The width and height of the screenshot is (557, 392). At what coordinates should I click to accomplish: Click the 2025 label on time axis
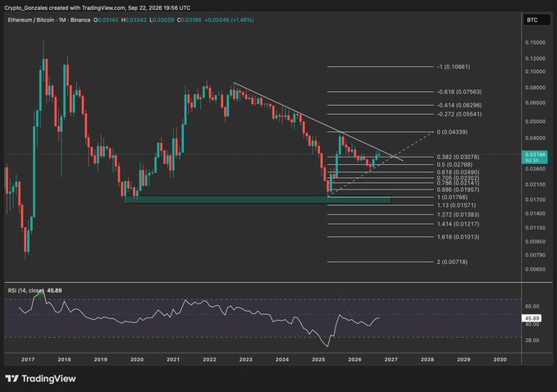pos(318,359)
